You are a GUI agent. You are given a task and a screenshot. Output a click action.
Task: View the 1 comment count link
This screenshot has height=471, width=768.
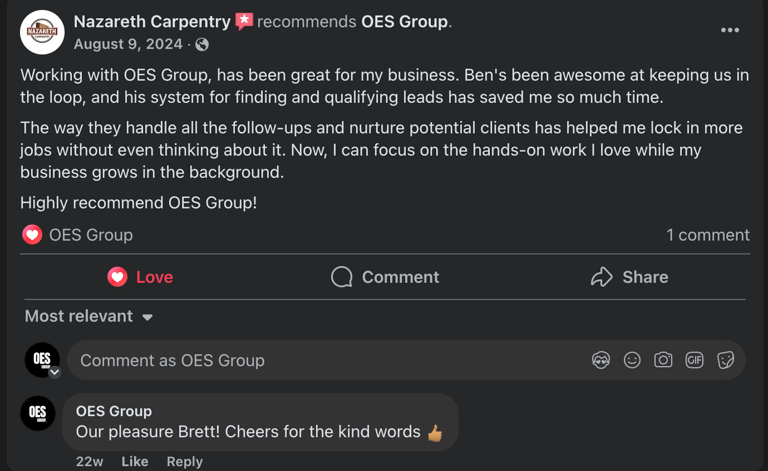(707, 235)
